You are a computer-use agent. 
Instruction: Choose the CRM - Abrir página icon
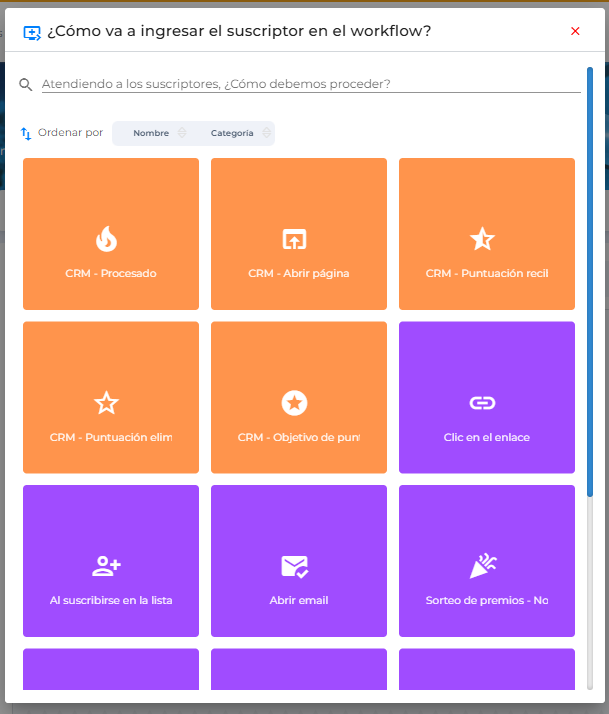[x=294, y=239]
